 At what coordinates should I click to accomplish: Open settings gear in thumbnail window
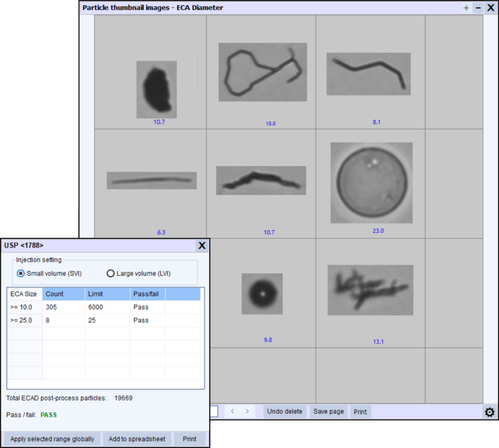pos(489,412)
